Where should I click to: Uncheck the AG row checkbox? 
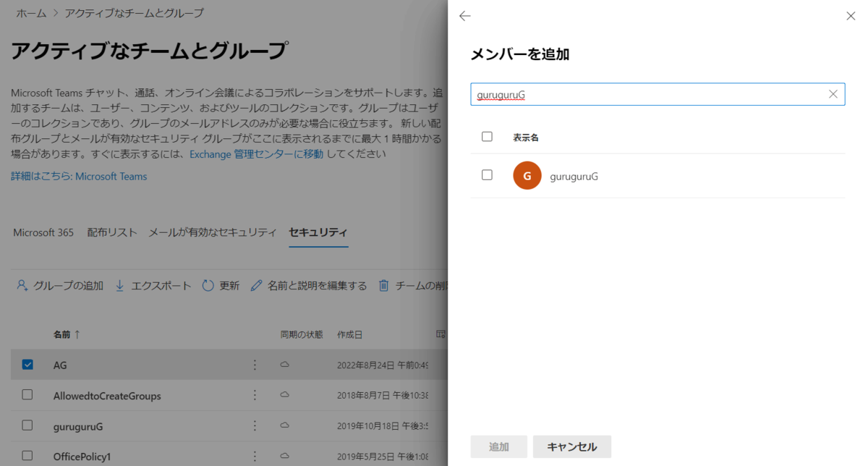click(x=27, y=365)
